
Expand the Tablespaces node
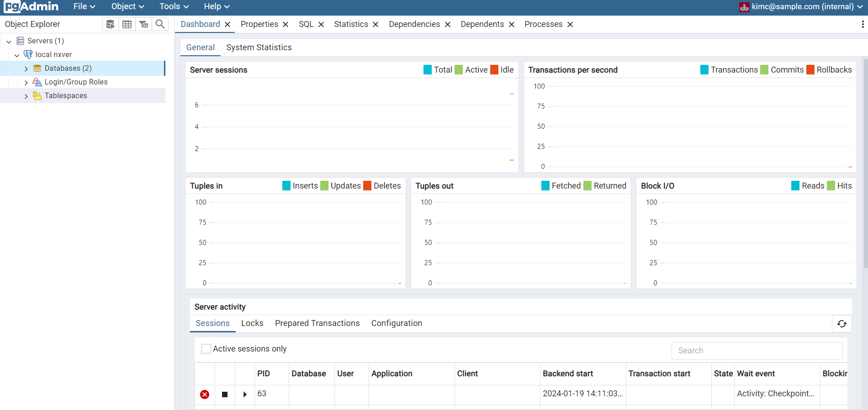[26, 96]
